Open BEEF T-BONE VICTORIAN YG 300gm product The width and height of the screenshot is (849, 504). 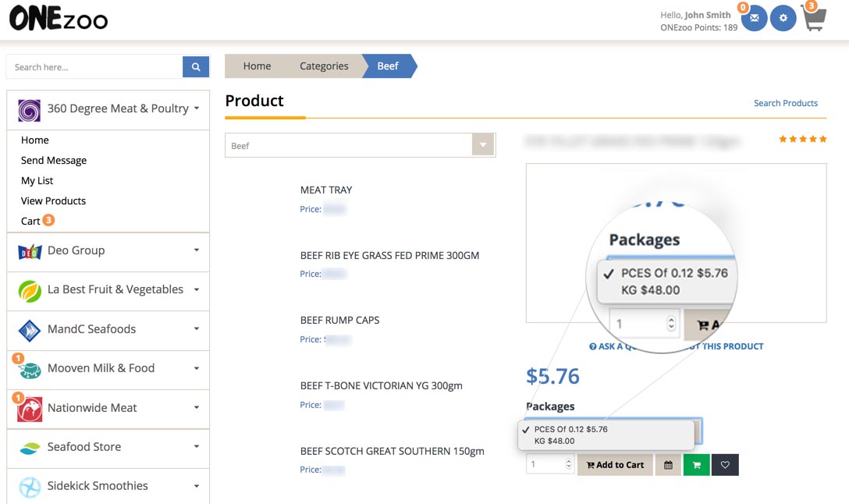(381, 385)
